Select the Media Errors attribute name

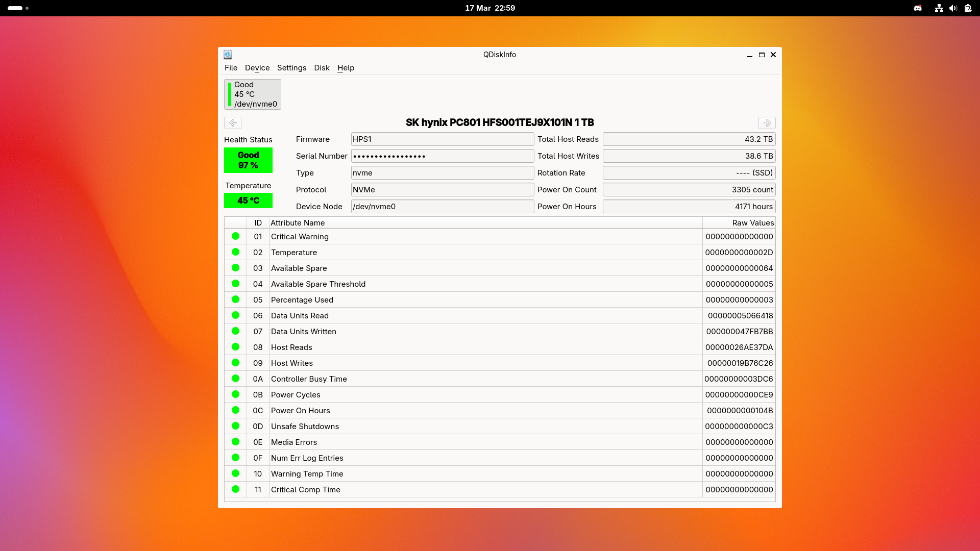(294, 442)
